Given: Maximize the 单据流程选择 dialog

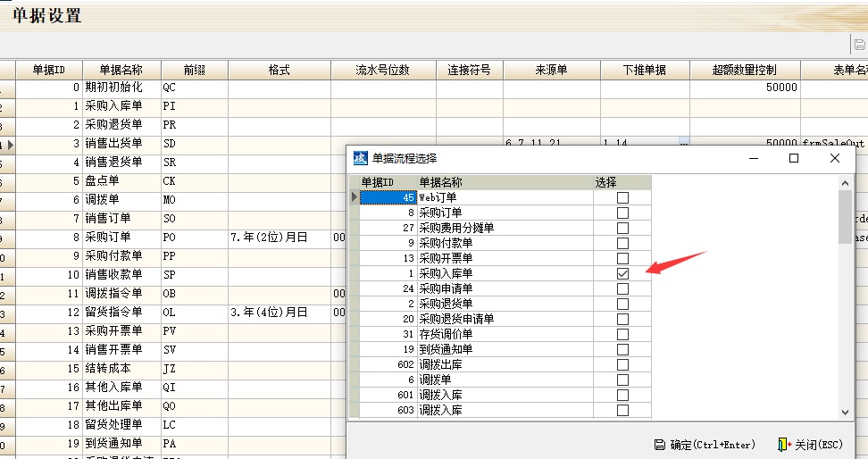Looking at the screenshot, I should point(793,158).
